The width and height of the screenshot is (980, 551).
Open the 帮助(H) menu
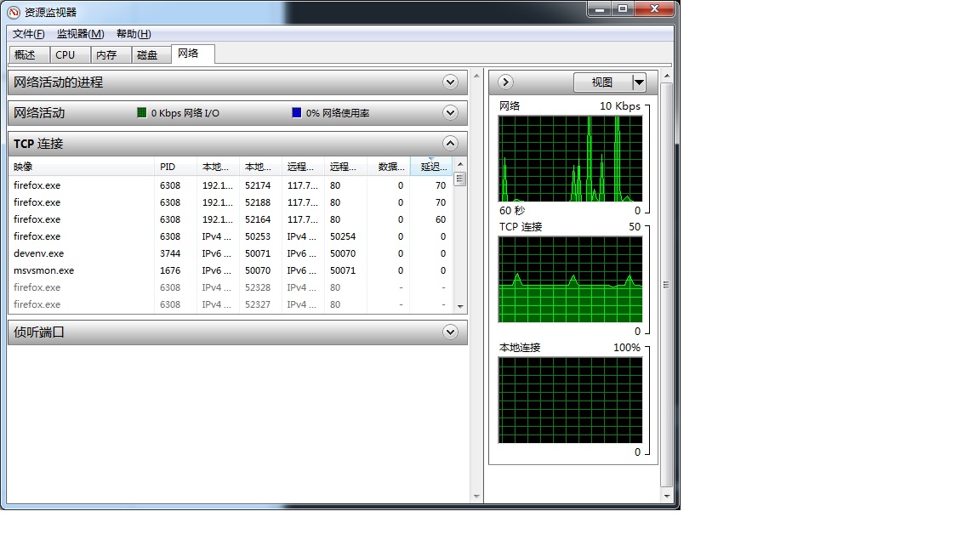(134, 34)
